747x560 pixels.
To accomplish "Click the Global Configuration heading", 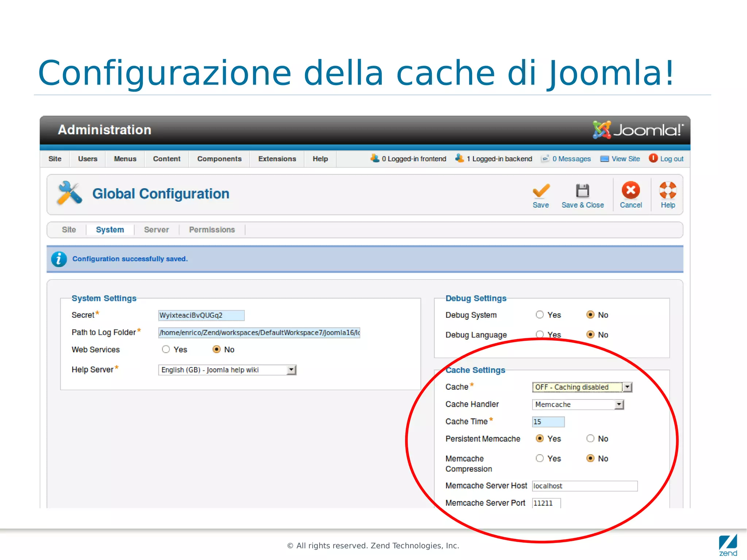I will coord(160,194).
